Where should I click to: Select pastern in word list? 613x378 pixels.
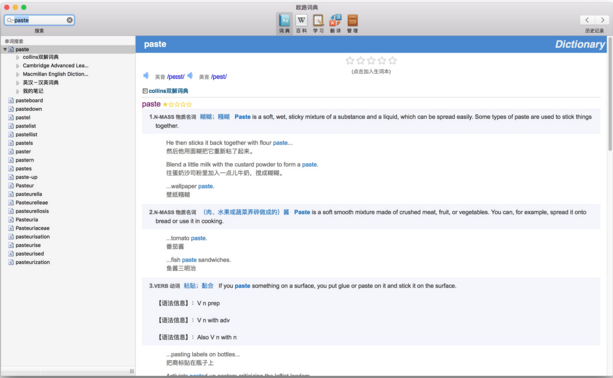25,160
